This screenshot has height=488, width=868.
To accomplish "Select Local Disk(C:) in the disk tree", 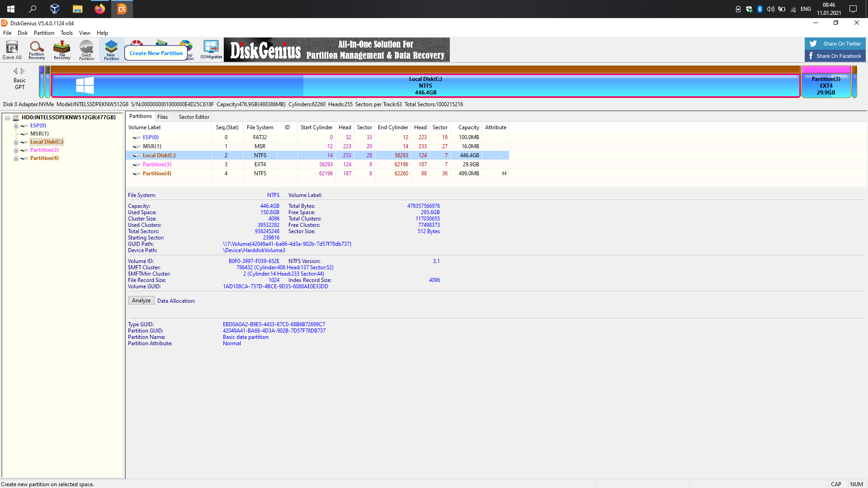I will [x=47, y=142].
